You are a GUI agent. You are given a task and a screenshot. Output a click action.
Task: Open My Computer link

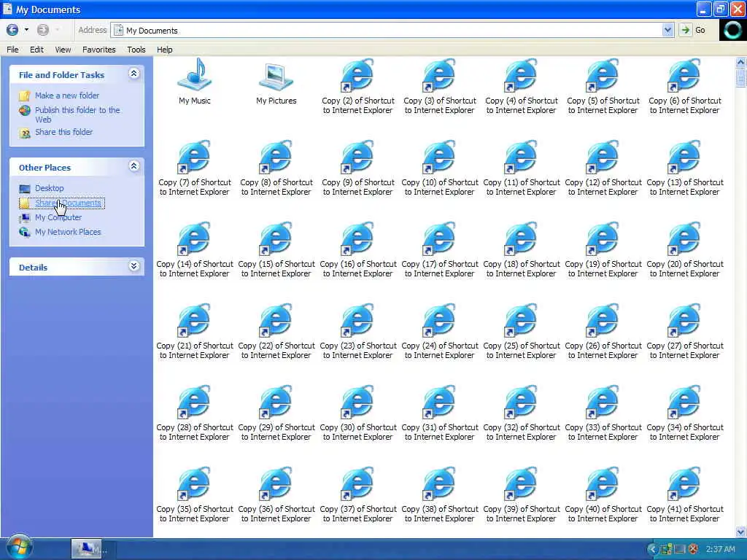coord(58,217)
